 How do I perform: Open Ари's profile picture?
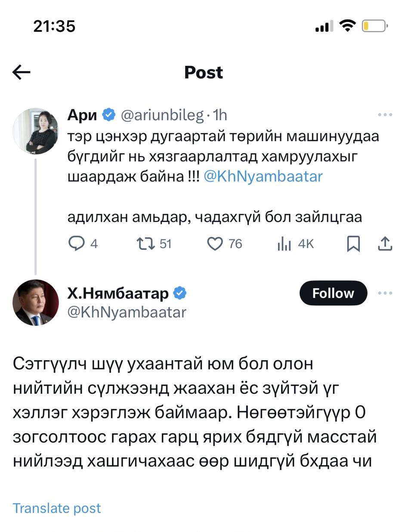[x=36, y=131]
